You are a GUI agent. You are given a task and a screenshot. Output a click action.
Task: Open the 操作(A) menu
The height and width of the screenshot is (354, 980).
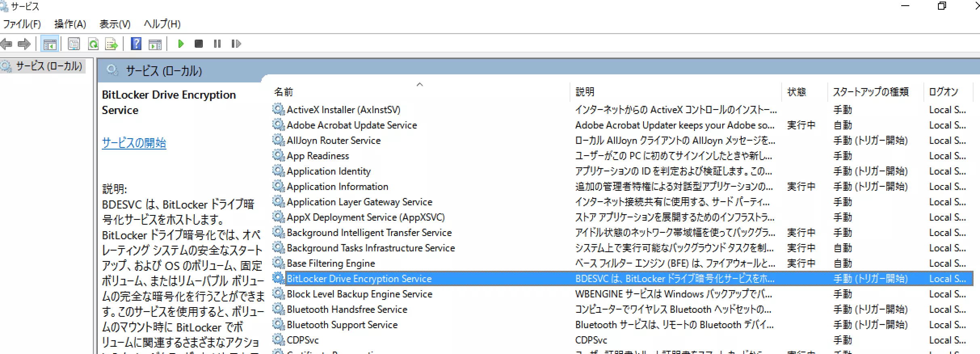(70, 24)
